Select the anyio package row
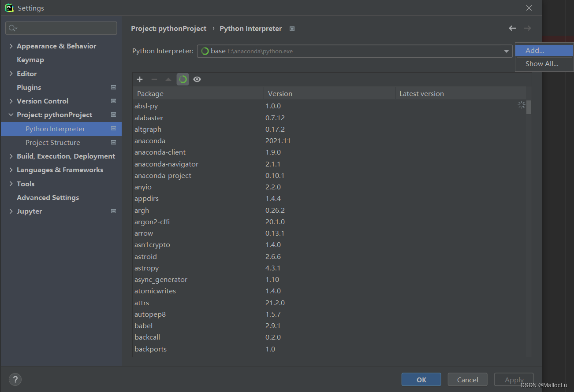The height and width of the screenshot is (392, 574). pos(329,187)
